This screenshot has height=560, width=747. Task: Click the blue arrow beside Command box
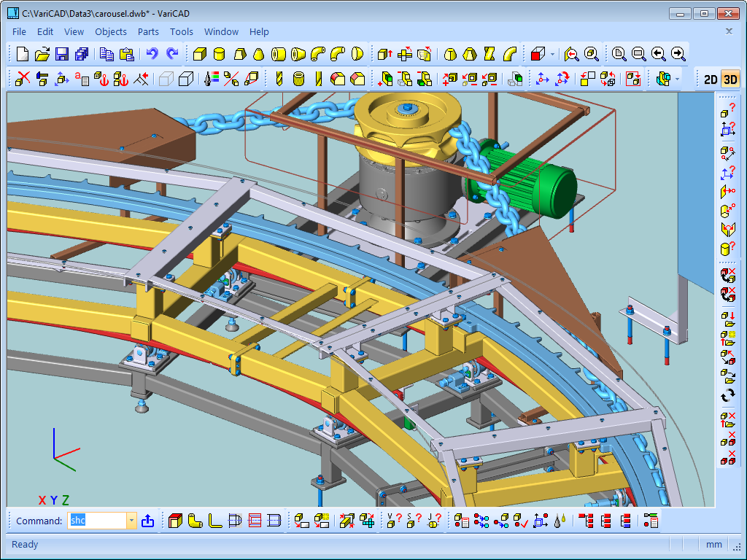pyautogui.click(x=147, y=521)
